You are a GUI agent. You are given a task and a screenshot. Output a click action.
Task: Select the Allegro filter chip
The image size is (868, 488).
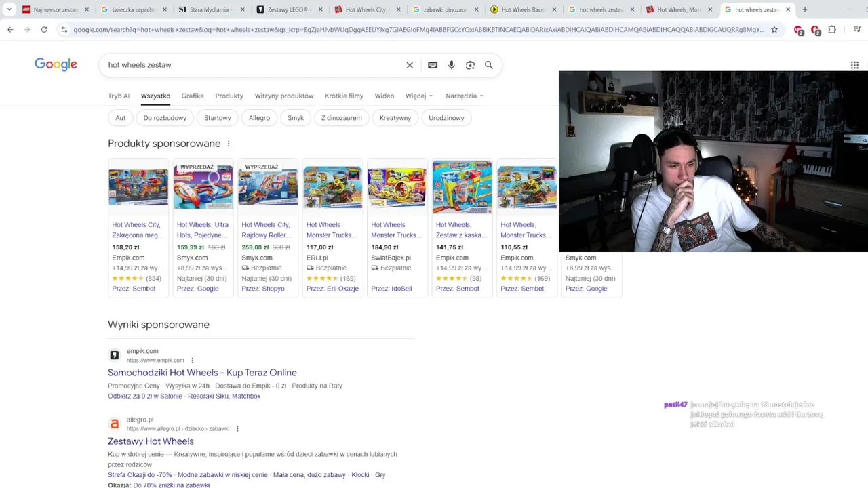[x=259, y=118]
